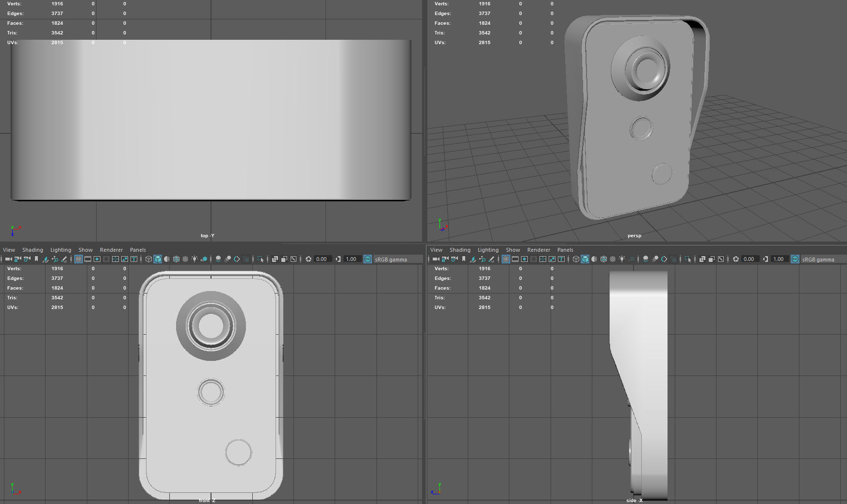Screen dimensions: 847x504
Task: Click Bookmarks icon in side panel toolbar
Action: pos(464,259)
